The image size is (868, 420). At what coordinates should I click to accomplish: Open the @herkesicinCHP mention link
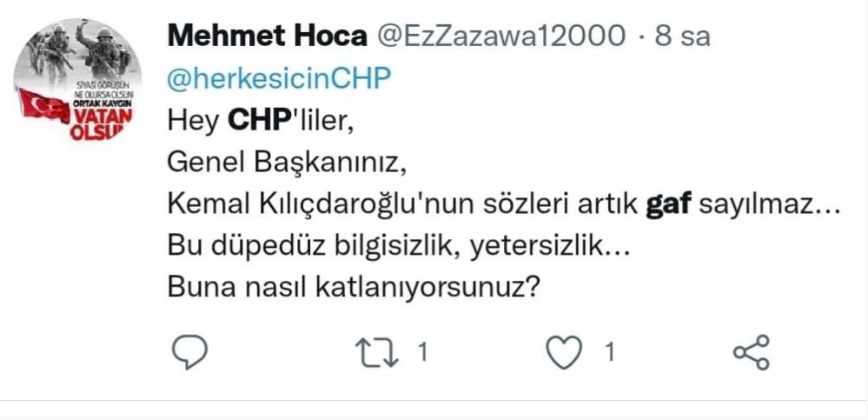(x=280, y=79)
